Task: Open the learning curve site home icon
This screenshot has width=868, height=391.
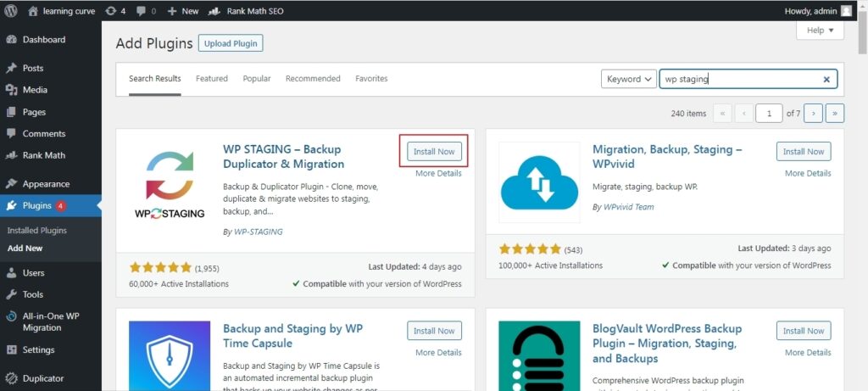Action: 33,10
